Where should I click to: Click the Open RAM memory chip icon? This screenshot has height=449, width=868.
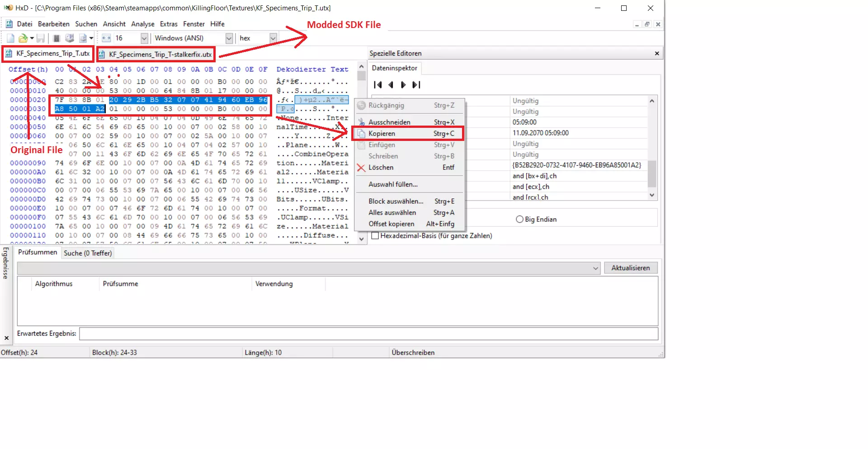[57, 38]
